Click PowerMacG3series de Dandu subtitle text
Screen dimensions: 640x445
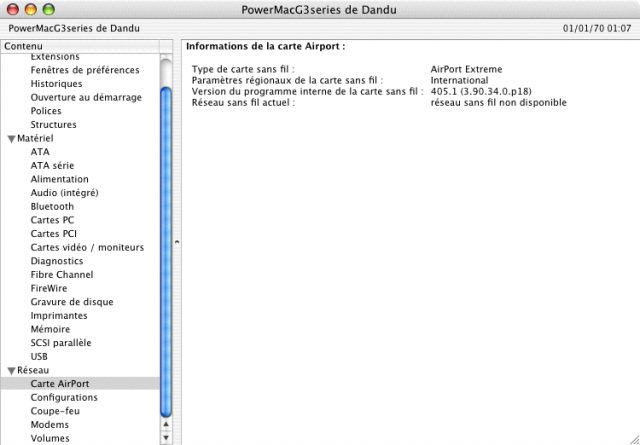(x=74, y=29)
